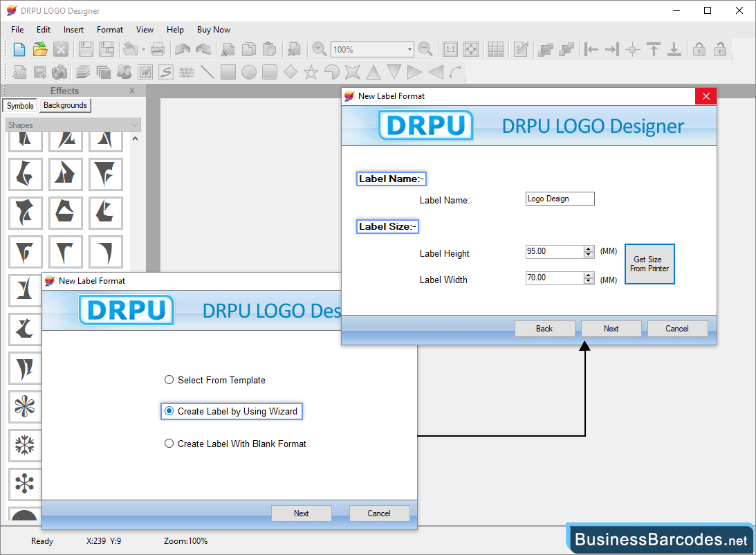The width and height of the screenshot is (756, 555).
Task: Click Back in the label size dialog
Action: click(x=544, y=329)
